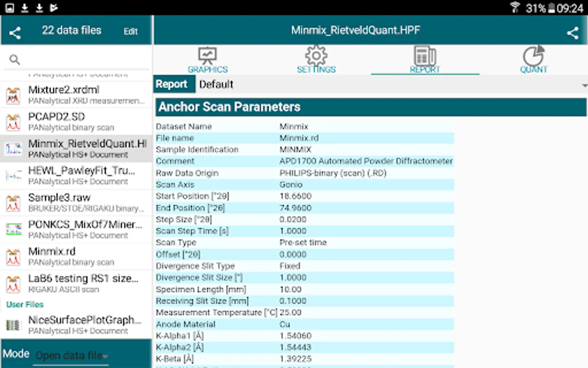This screenshot has height=368, width=588.
Task: Click the K-Alpha1 value 1.54060
Action: pyautogui.click(x=295, y=336)
